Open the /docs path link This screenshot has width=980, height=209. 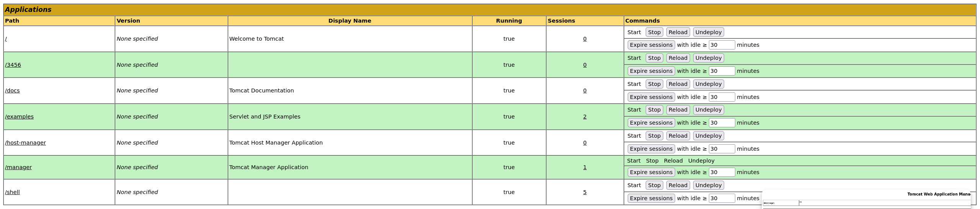tap(12, 91)
